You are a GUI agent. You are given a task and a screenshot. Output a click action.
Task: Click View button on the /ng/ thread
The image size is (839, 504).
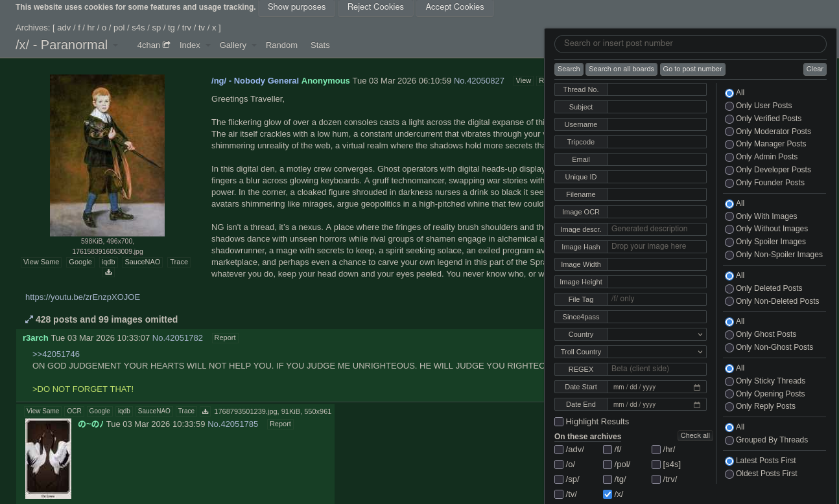point(523,81)
